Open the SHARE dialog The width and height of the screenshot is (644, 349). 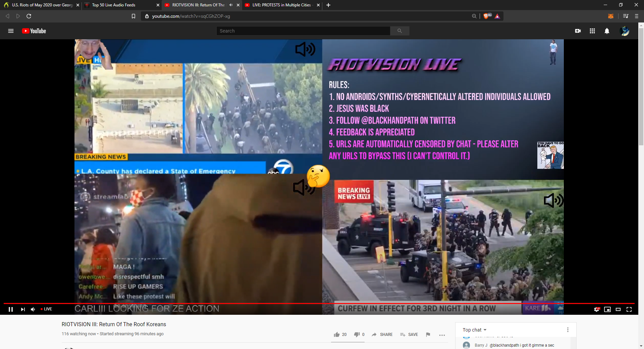382,335
